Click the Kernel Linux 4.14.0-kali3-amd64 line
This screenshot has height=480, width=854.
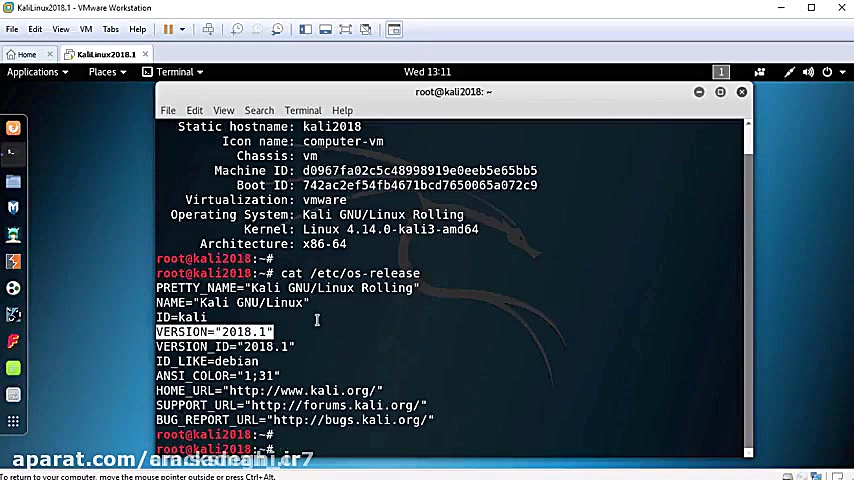click(x=361, y=229)
